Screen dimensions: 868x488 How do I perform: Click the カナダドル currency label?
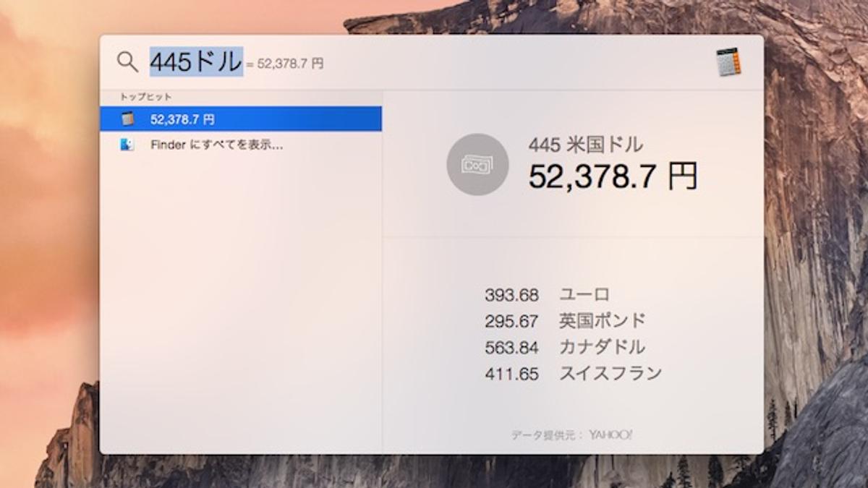coord(602,348)
